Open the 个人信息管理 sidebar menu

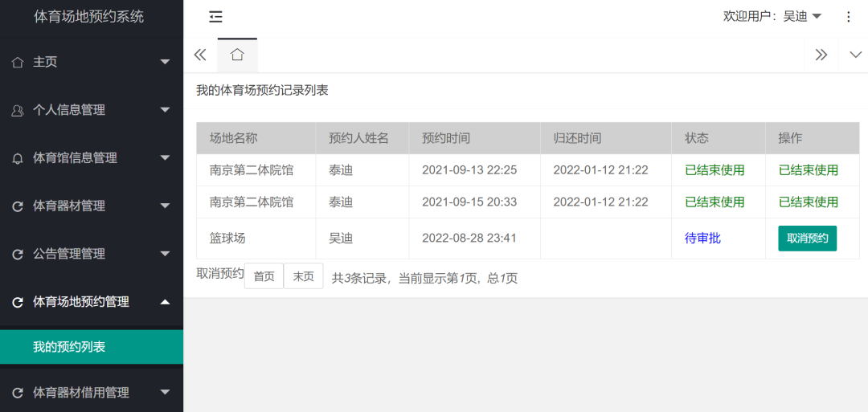point(92,110)
